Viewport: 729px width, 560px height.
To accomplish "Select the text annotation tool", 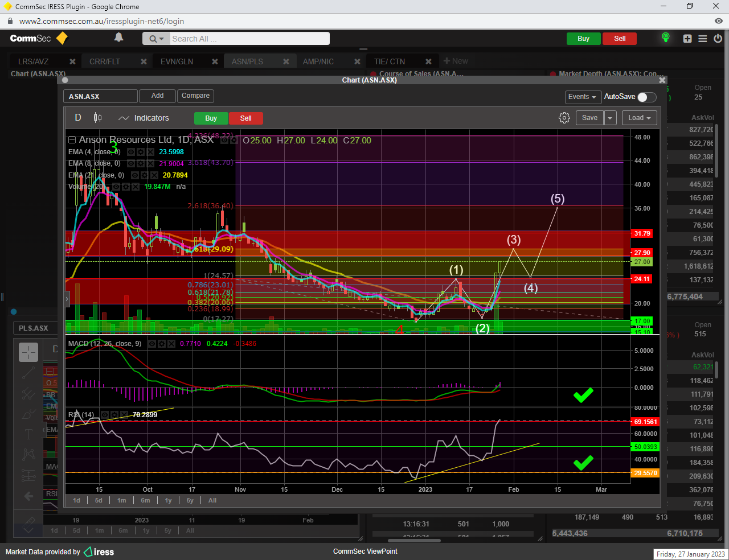I will (28, 435).
